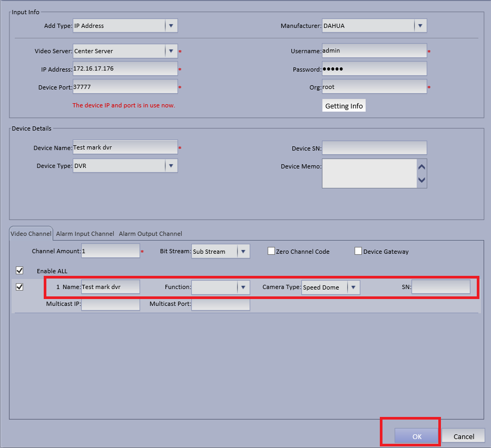Confirm with the OK button

(417, 436)
